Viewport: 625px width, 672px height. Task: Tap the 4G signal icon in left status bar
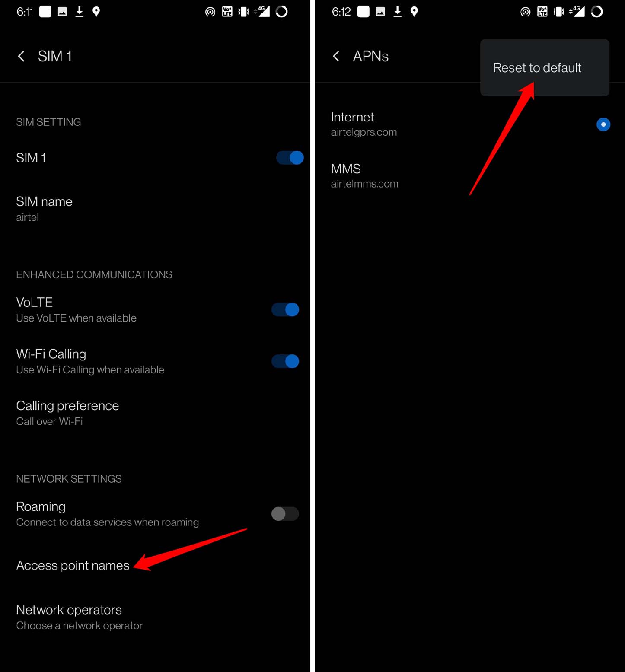[262, 12]
